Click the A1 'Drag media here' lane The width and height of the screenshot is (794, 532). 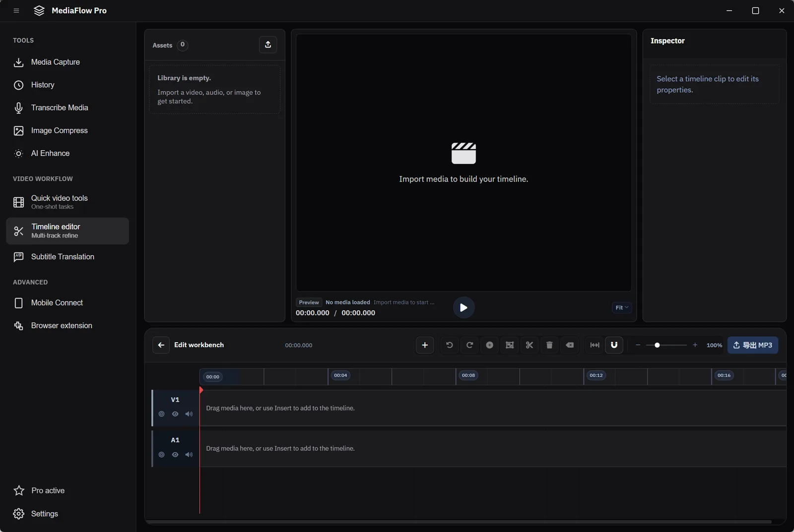[x=493, y=448]
